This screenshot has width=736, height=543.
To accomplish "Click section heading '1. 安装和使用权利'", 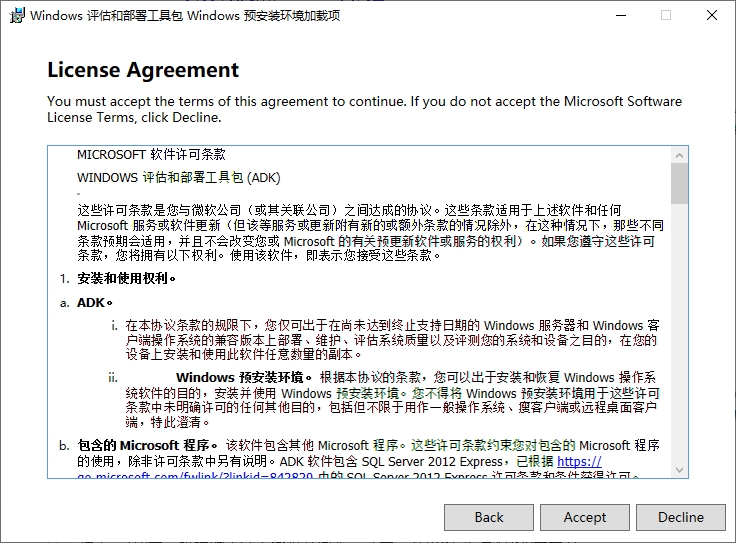I will [x=118, y=278].
